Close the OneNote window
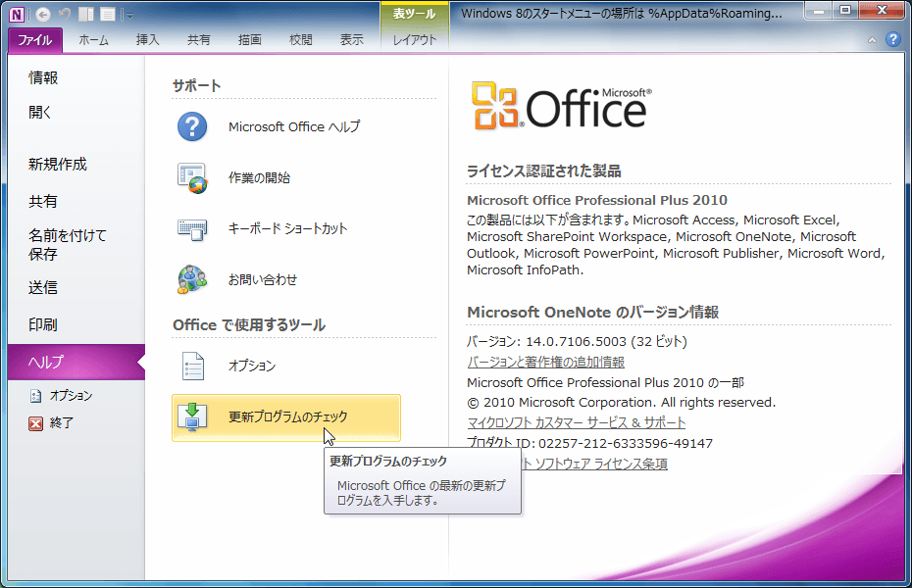 882,11
